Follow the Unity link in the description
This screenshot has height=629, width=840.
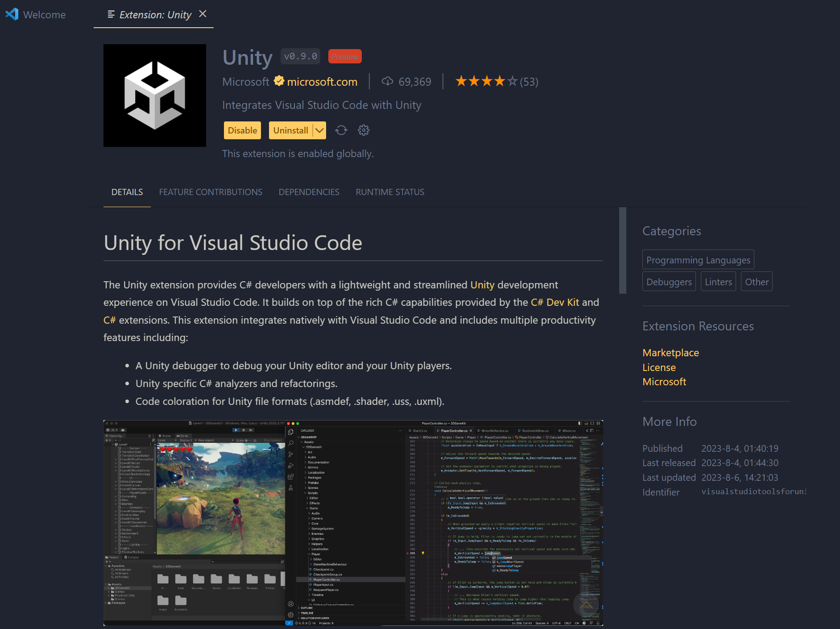click(x=482, y=285)
